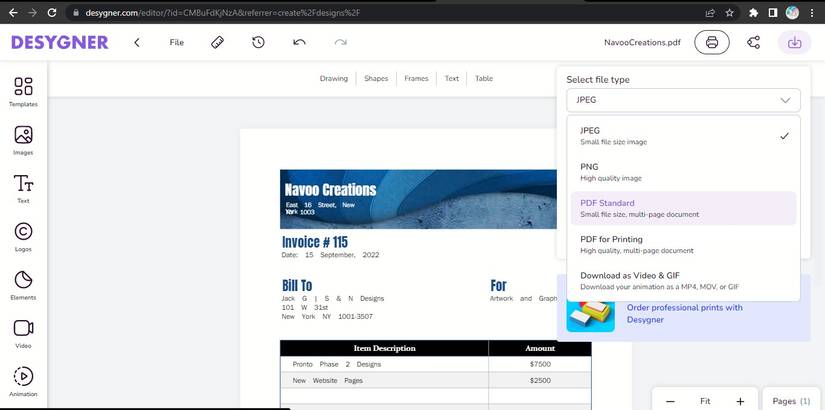Image resolution: width=825 pixels, height=410 pixels.
Task: Undo the last action
Action: [299, 43]
